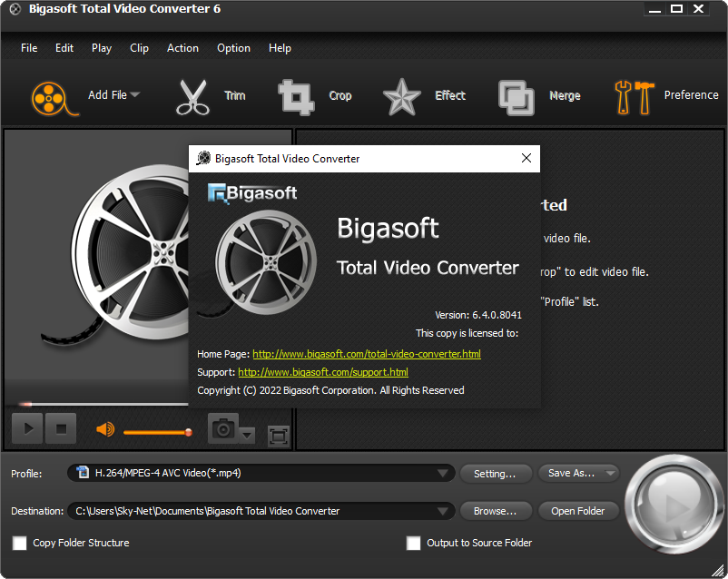Viewport: 728px width, 579px height.
Task: Take a snapshot with camera icon
Action: (223, 427)
